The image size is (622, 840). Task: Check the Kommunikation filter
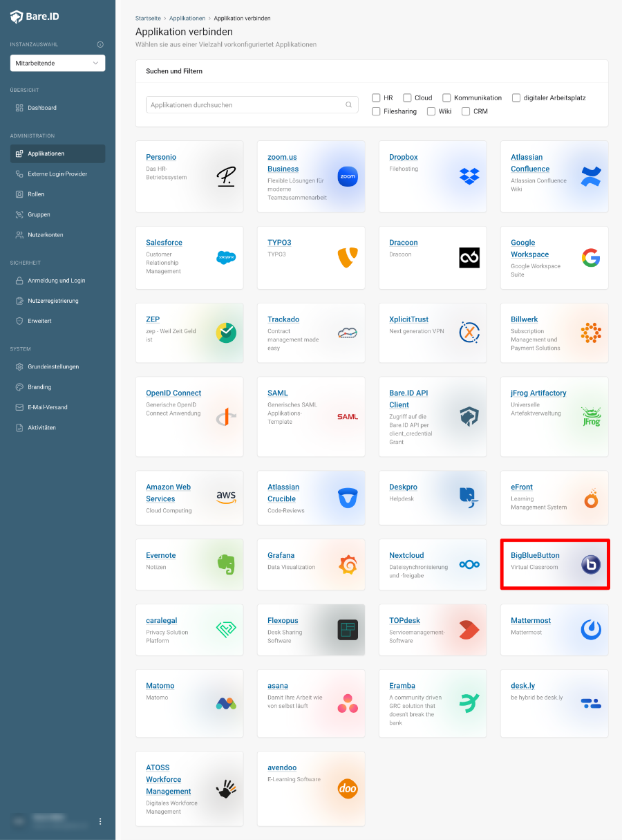coord(446,97)
